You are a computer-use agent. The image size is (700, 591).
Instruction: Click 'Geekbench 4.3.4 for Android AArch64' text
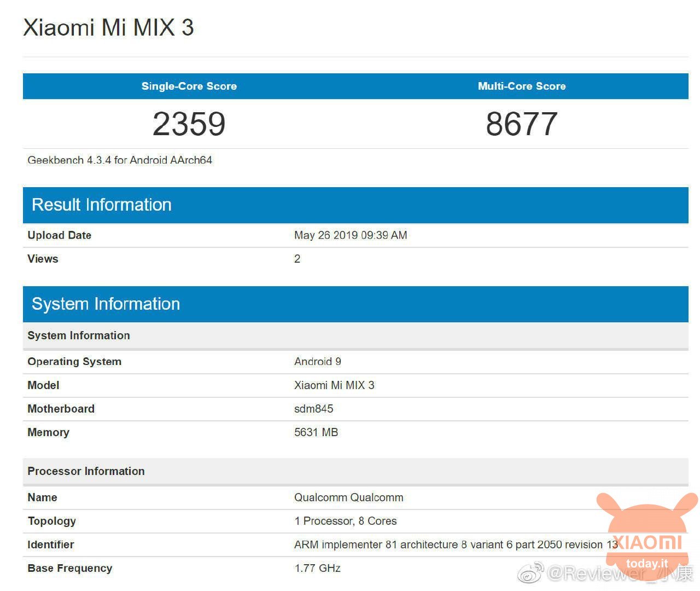(120, 160)
